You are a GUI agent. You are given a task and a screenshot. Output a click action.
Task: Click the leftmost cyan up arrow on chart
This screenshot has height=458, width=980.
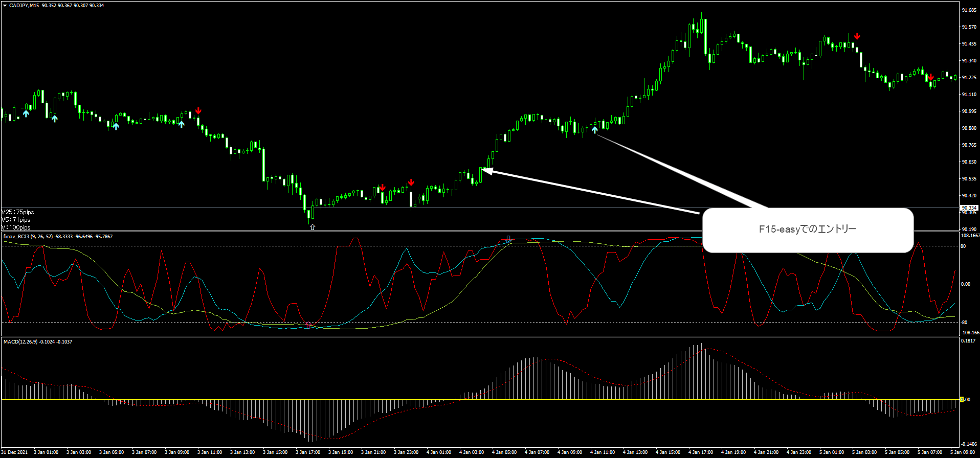click(x=26, y=113)
